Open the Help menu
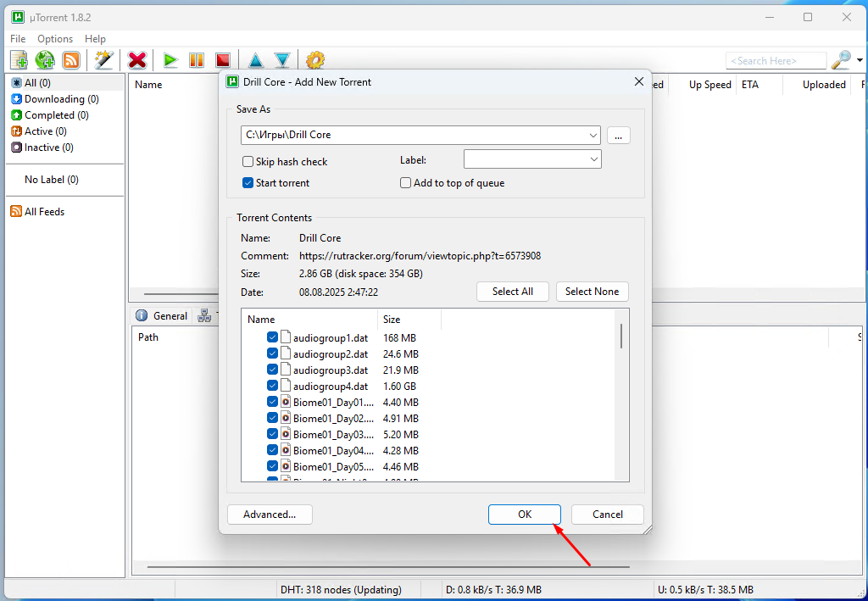This screenshot has width=868, height=601. tap(95, 39)
